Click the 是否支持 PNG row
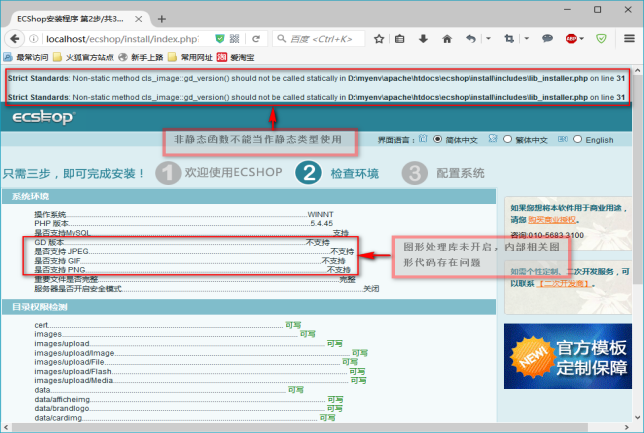Viewport: 644px width, 433px height. point(192,270)
